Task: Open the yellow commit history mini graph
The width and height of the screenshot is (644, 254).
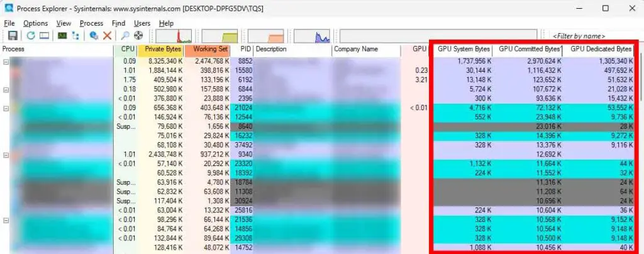Action: pos(219,36)
